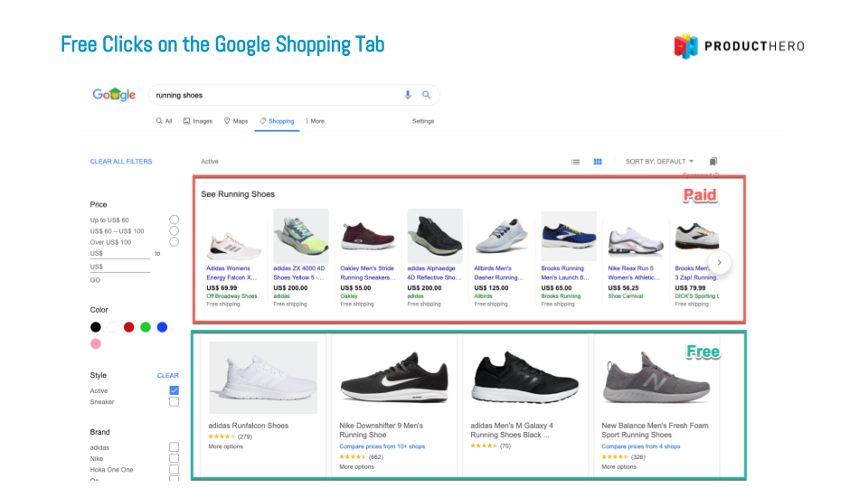Click CLEAR ALL FILTERS

[x=121, y=162]
